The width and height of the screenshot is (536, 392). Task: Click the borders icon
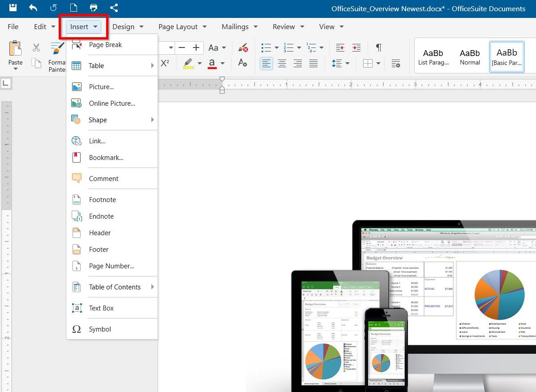click(368, 63)
